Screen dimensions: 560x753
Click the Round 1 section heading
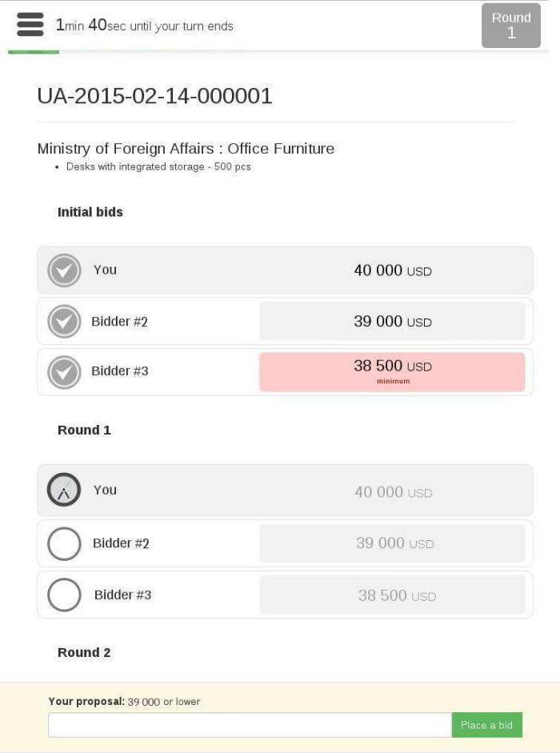pyautogui.click(x=84, y=431)
